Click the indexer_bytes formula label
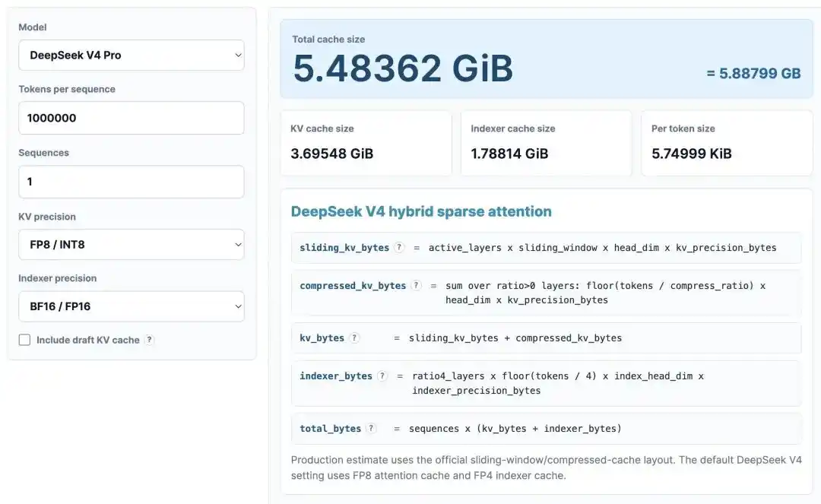This screenshot has height=504, width=821. point(336,376)
